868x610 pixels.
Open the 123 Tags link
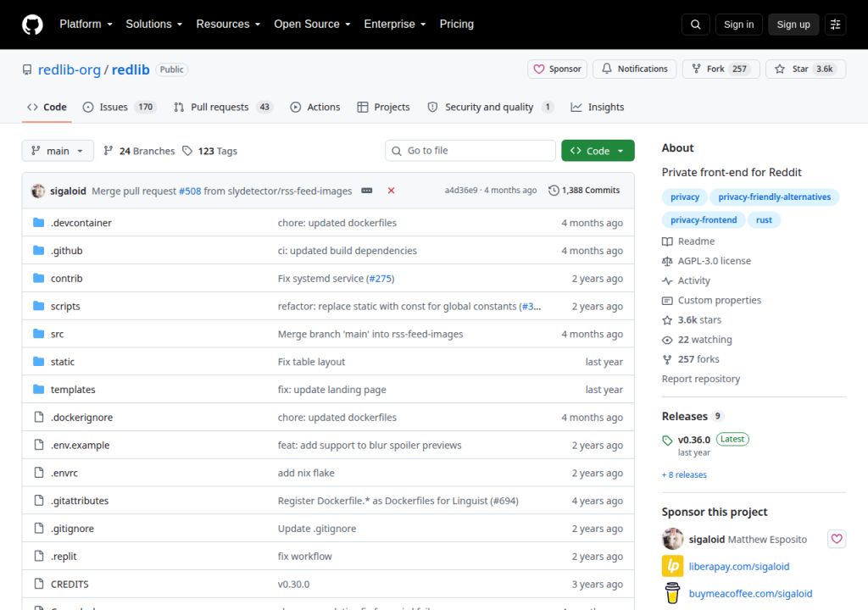[210, 151]
